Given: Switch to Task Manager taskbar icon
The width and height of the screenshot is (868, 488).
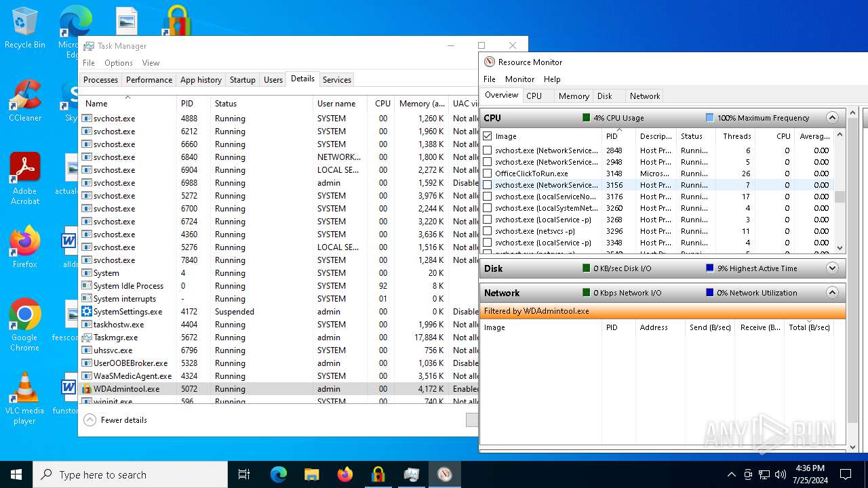Looking at the screenshot, I should pos(411,474).
